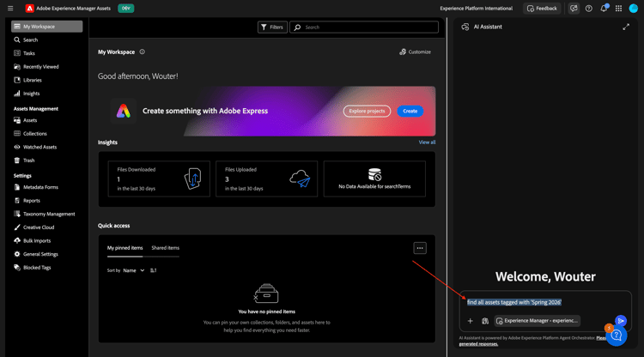
Task: Click the No Data Available for searchTerms card
Action: tap(374, 178)
